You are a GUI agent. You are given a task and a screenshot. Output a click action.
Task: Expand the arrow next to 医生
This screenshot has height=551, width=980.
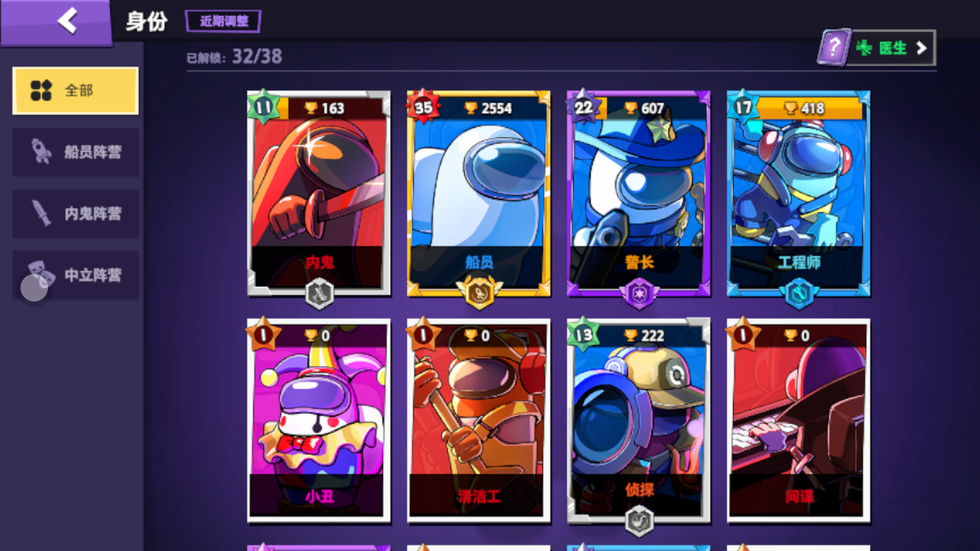[x=921, y=48]
